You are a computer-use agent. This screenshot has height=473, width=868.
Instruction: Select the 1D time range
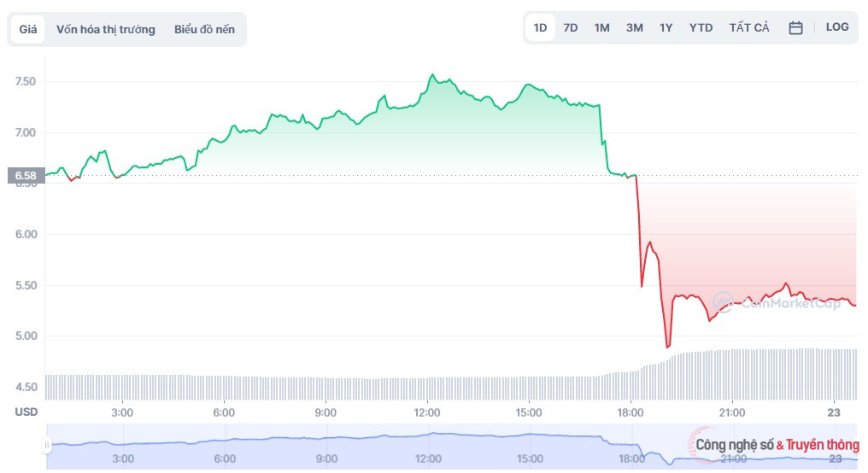coord(540,28)
